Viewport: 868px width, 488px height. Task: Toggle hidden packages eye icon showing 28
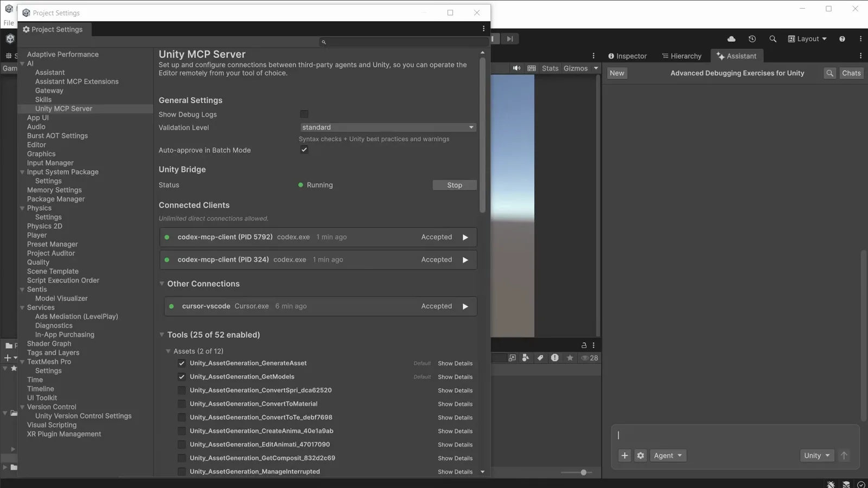click(x=590, y=358)
